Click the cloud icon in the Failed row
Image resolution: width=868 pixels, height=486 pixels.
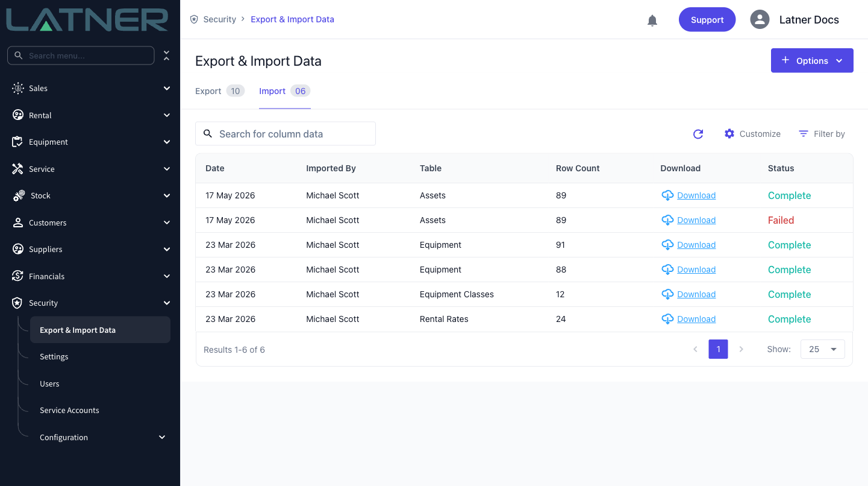tap(667, 220)
